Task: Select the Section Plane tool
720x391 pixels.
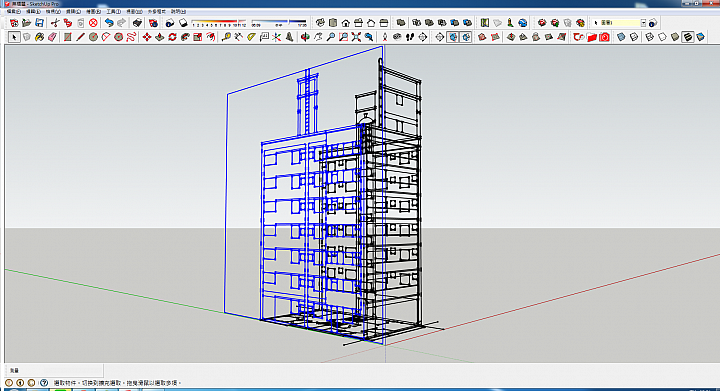Action: [x=440, y=37]
